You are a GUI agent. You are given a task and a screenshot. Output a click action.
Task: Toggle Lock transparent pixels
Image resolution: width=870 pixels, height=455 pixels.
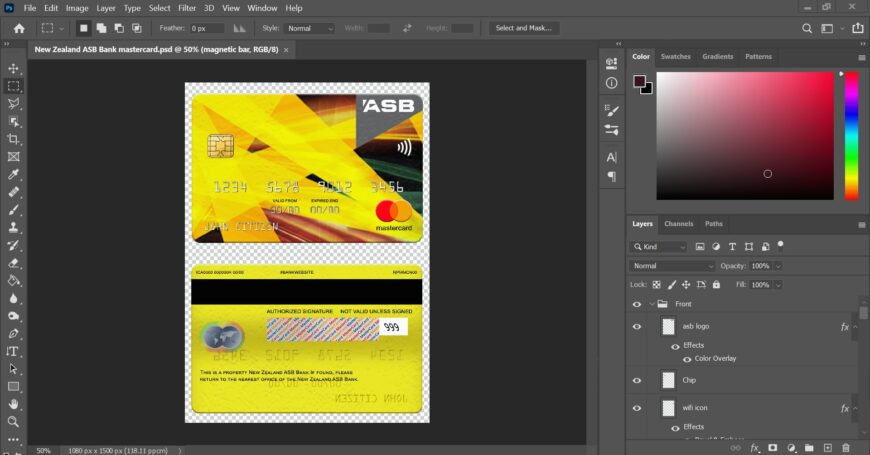(x=656, y=285)
